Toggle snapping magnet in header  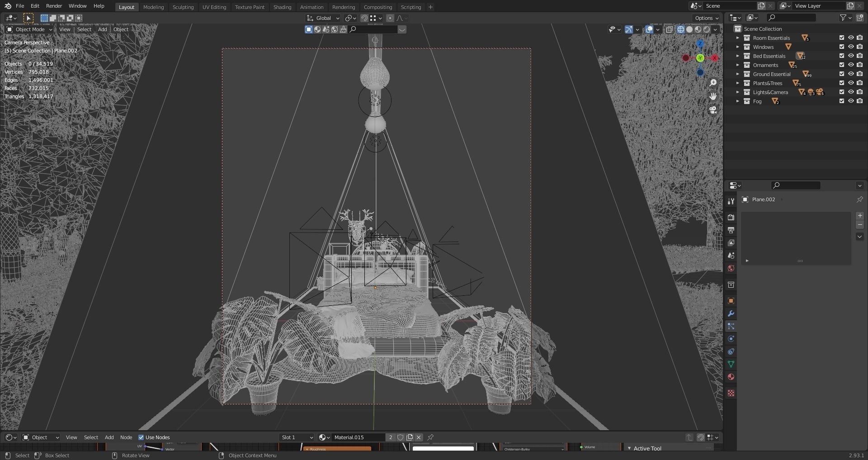[x=364, y=18]
